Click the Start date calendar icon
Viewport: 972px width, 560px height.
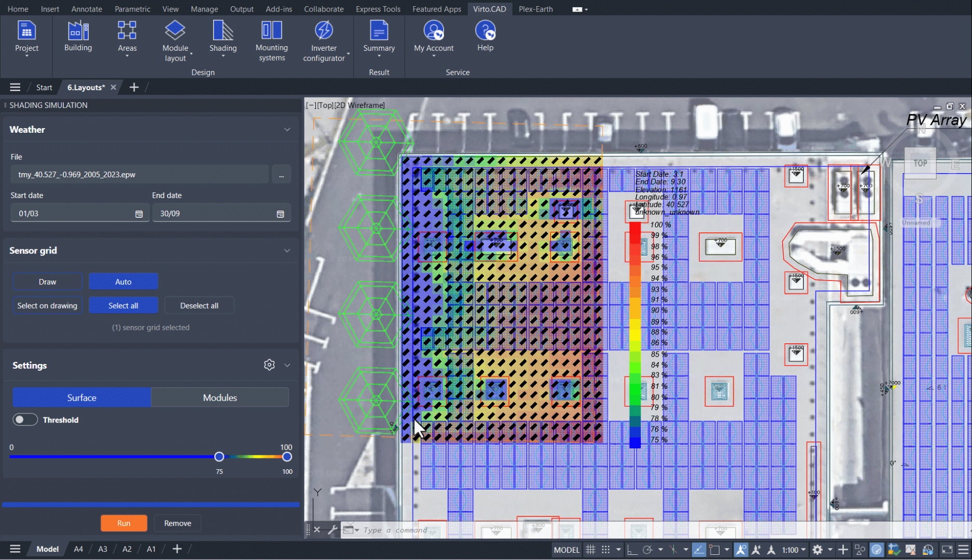coord(139,214)
